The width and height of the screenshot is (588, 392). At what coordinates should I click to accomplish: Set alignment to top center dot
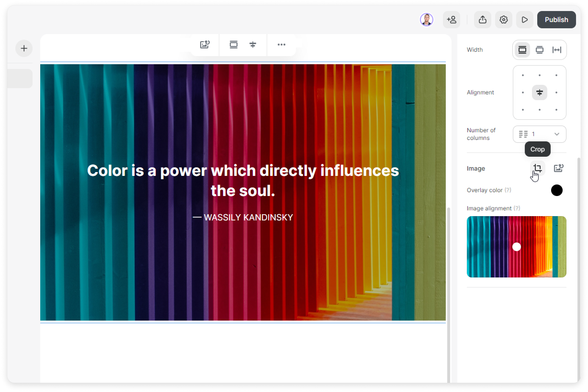[539, 75]
